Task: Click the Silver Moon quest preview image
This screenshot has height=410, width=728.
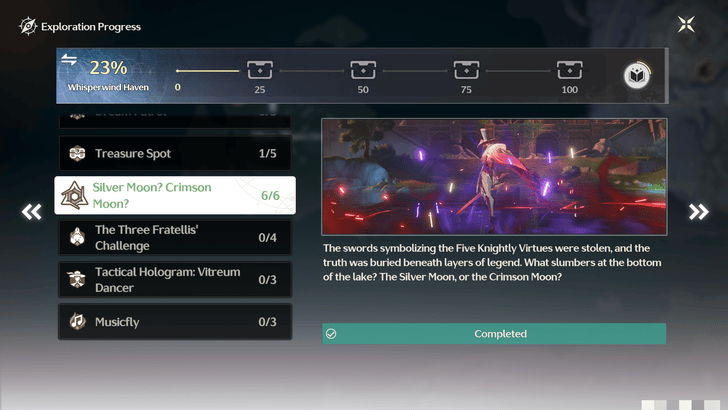Action: (x=494, y=176)
